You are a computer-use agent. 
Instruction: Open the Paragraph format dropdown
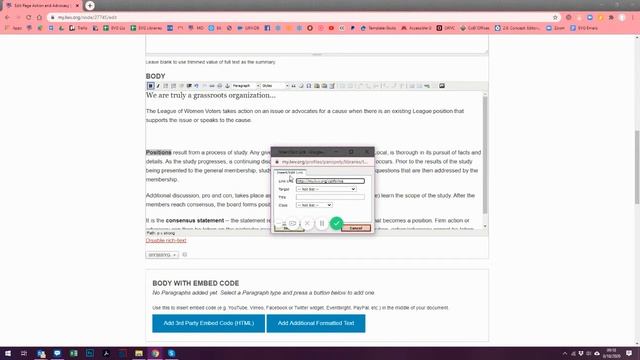coord(245,86)
